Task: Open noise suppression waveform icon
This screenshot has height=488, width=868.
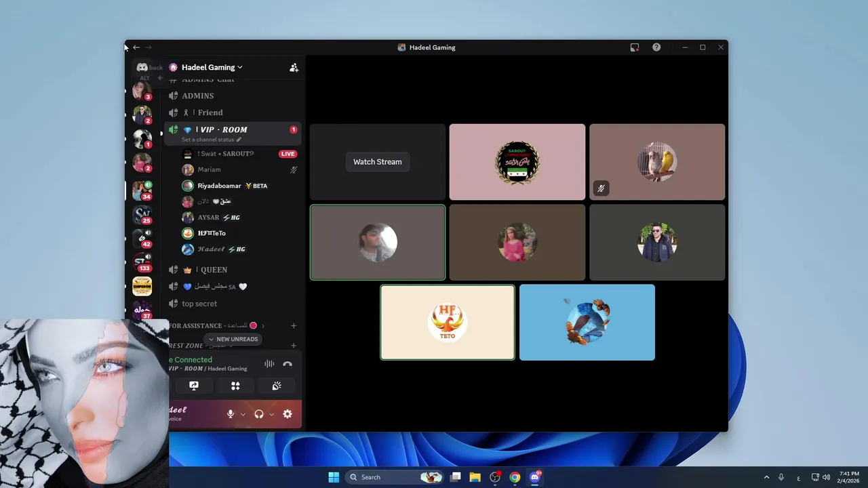Action: point(269,364)
